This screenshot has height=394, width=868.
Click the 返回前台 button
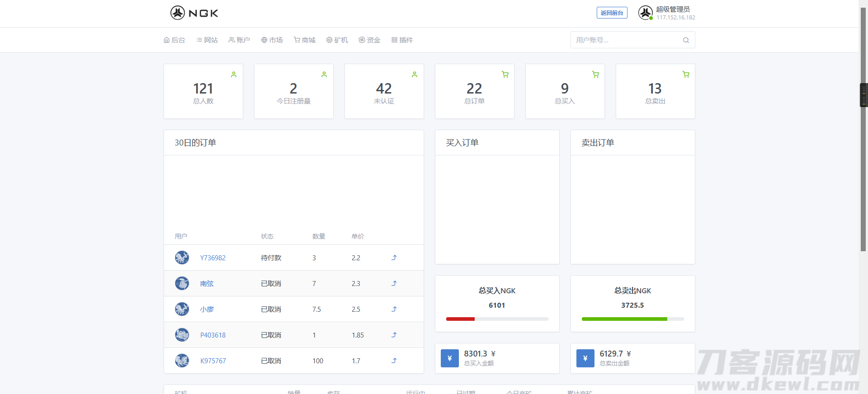[612, 13]
